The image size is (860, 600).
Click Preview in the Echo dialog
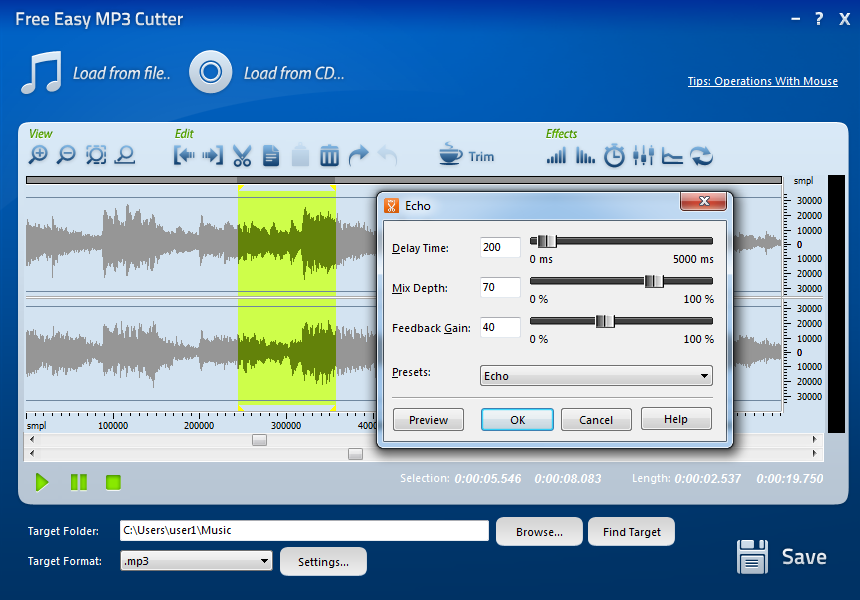click(428, 420)
